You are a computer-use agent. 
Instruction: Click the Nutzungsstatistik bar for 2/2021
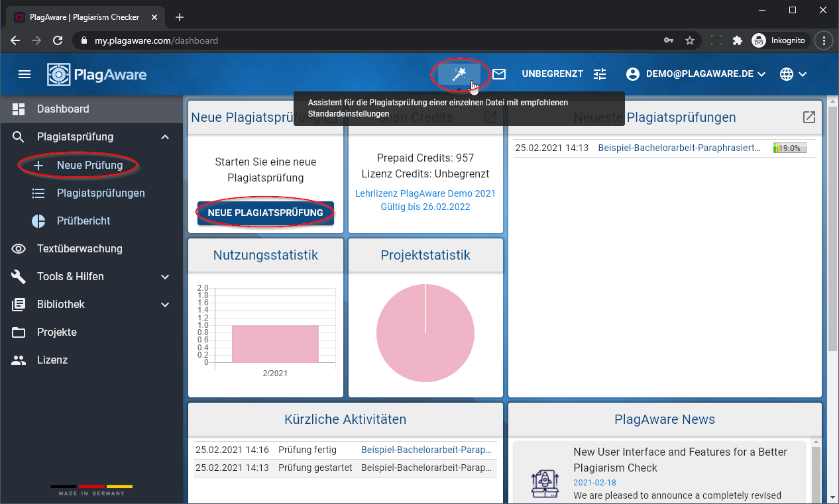pos(275,344)
